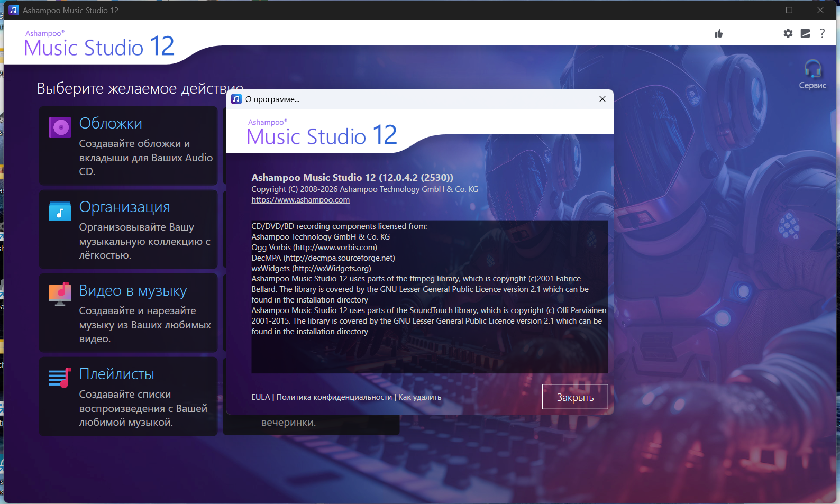Open Политика конфиденциальности link
This screenshot has height=504, width=840.
tap(334, 397)
